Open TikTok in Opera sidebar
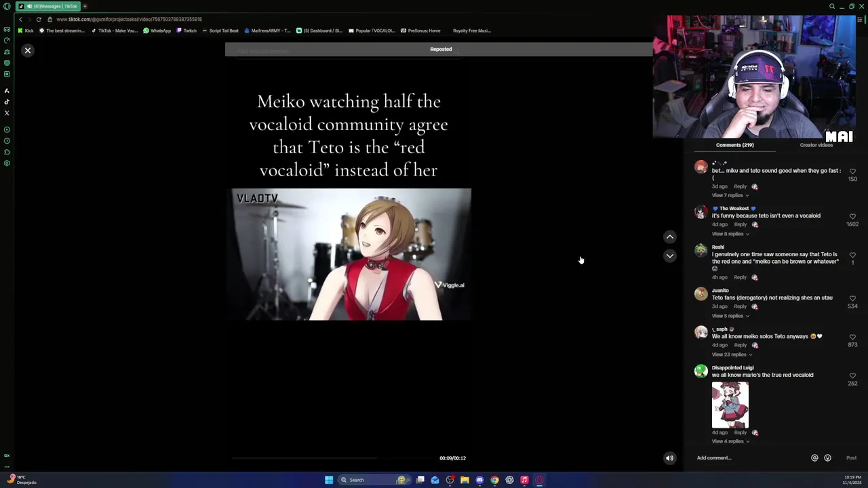 (7, 102)
